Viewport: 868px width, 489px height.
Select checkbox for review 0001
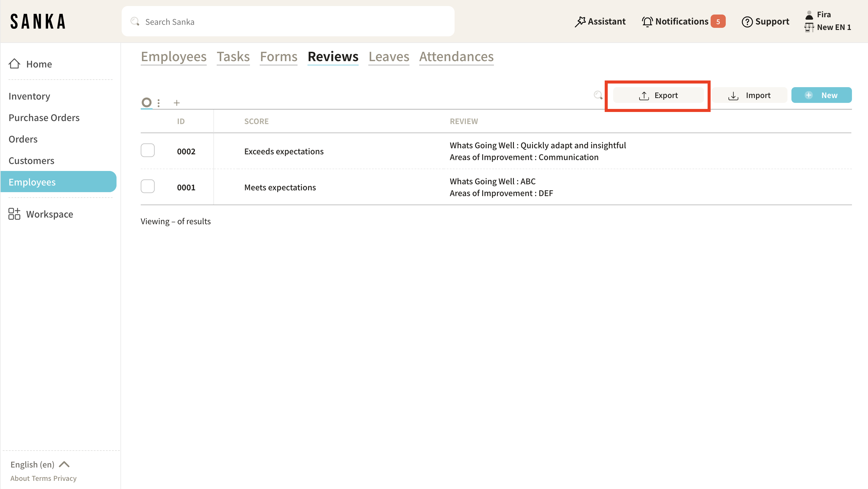(x=148, y=186)
